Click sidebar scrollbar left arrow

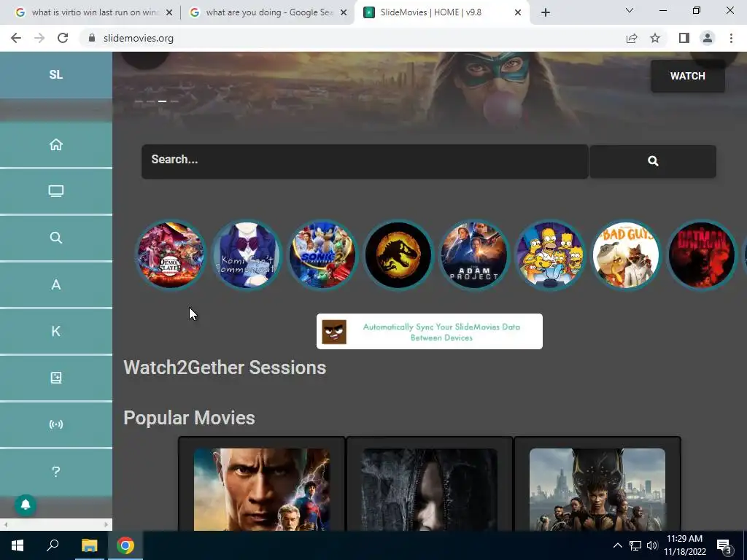(x=6, y=525)
